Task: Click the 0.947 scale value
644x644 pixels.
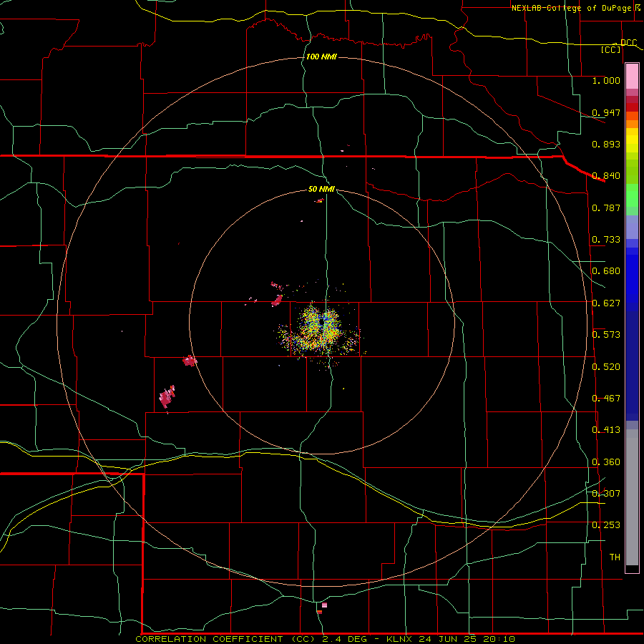Action: pyautogui.click(x=606, y=112)
